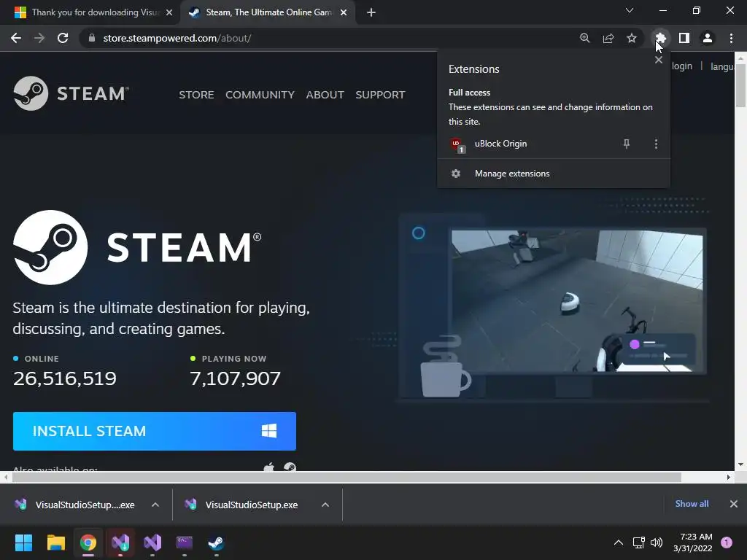
Task: Click the address bar URL
Action: coord(177,38)
